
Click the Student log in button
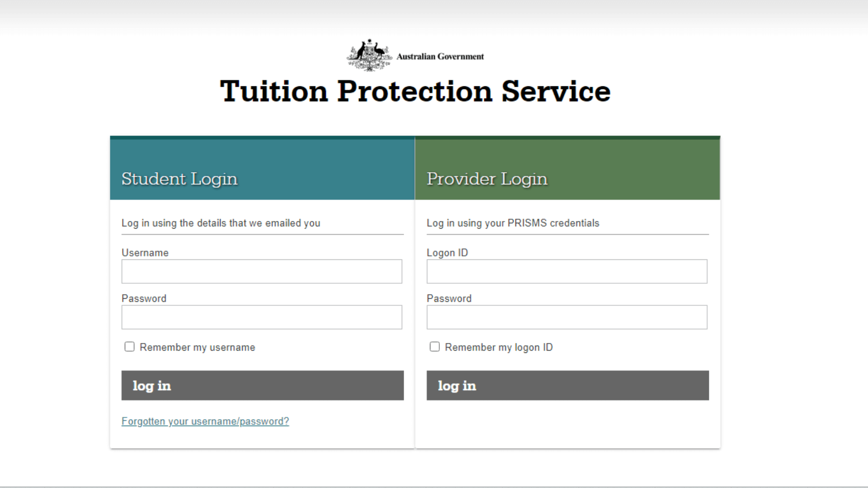(x=262, y=385)
